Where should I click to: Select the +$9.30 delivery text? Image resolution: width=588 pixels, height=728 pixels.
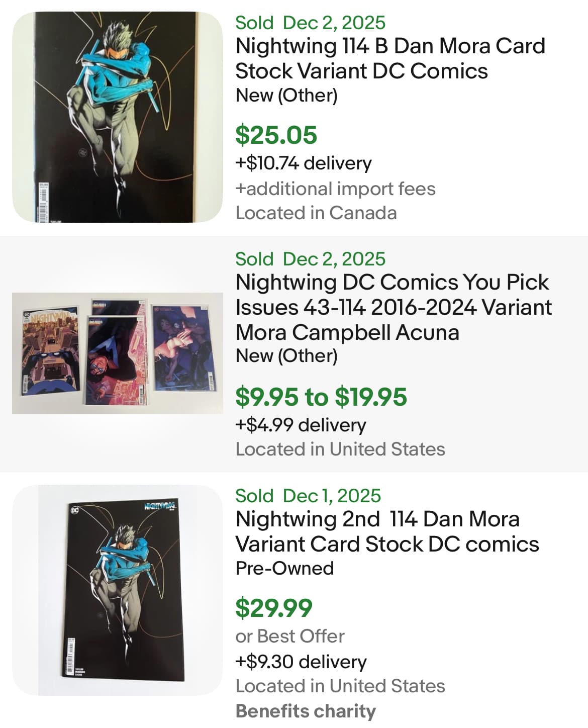[x=301, y=662]
